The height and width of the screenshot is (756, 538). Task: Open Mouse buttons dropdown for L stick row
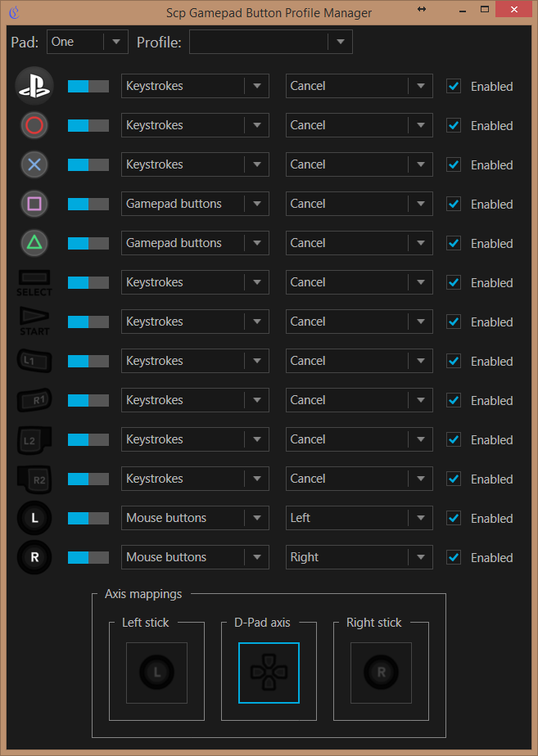coord(195,518)
